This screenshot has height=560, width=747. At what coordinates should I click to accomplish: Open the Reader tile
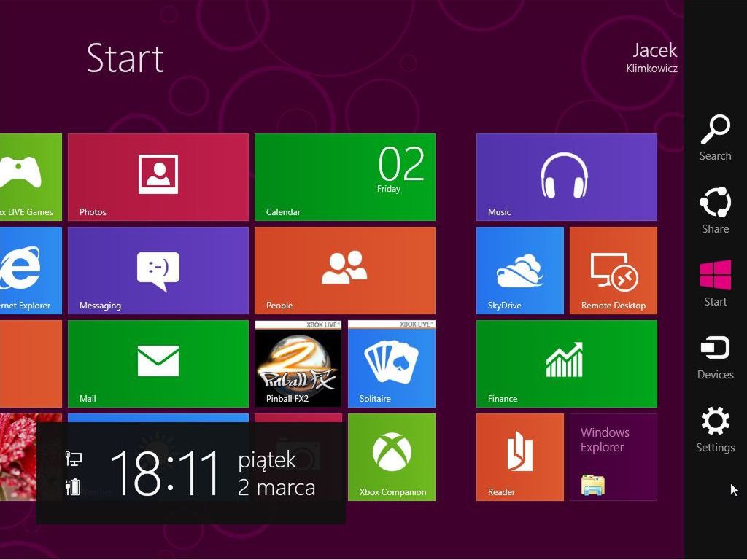click(x=519, y=457)
